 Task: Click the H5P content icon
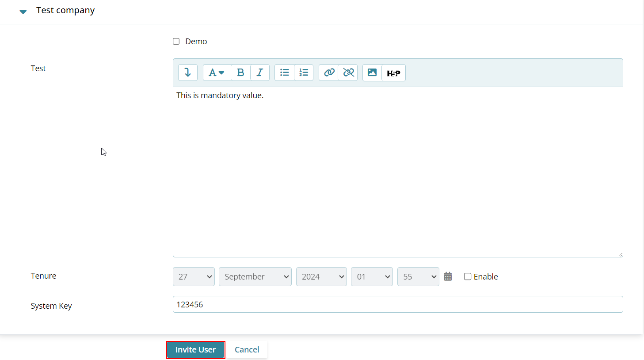pos(393,73)
